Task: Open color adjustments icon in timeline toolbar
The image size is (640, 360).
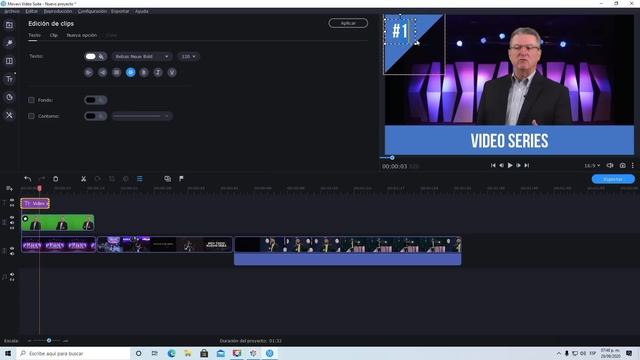Action: [126, 179]
